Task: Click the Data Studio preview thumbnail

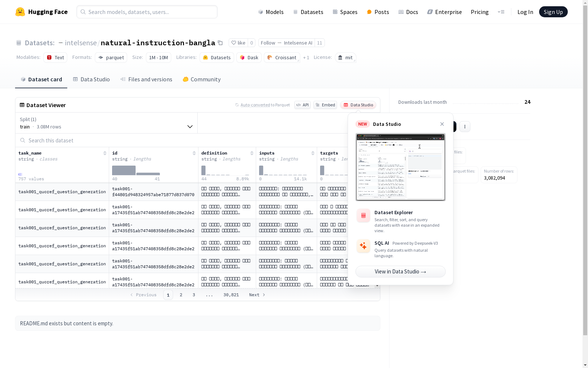Action: (401, 167)
